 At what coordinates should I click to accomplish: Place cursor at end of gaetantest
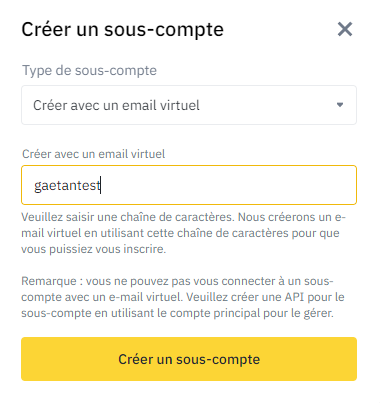click(101, 186)
